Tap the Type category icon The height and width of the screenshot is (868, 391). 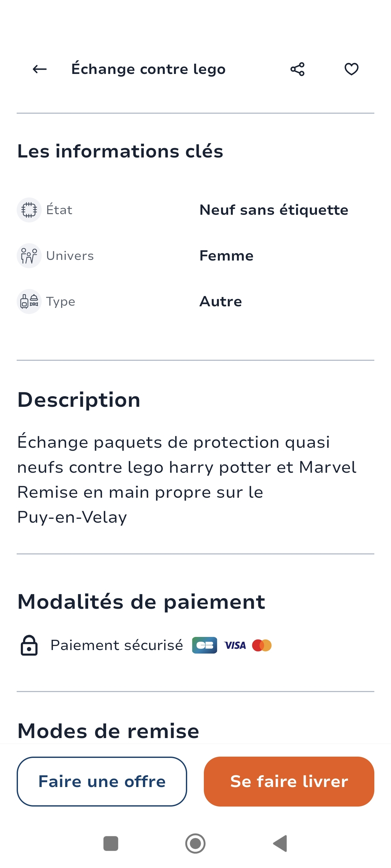pos(29,301)
